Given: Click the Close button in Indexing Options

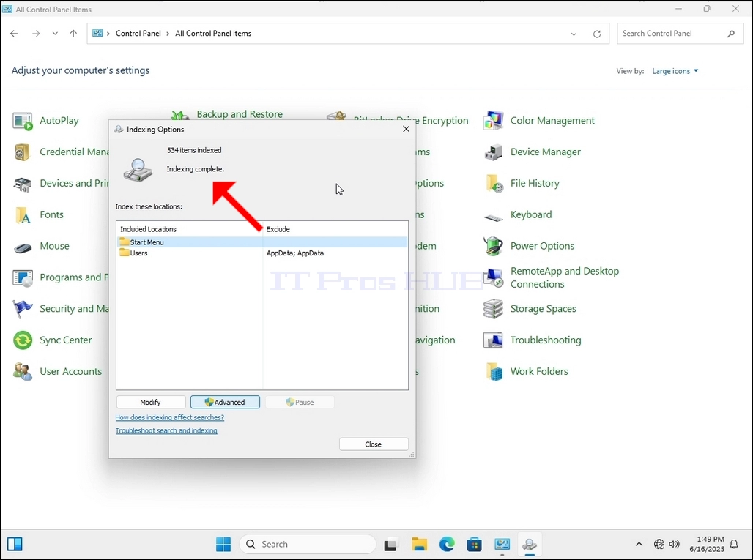Looking at the screenshot, I should coord(374,444).
